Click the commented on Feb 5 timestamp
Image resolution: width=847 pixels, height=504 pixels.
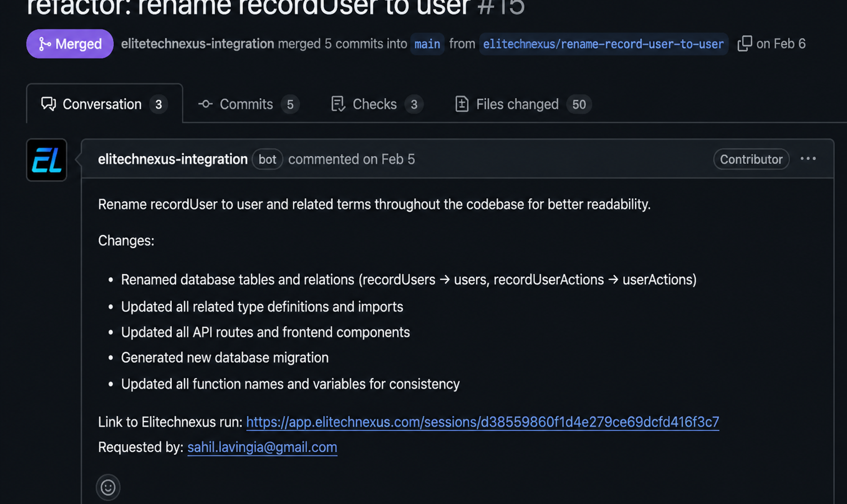(x=352, y=159)
